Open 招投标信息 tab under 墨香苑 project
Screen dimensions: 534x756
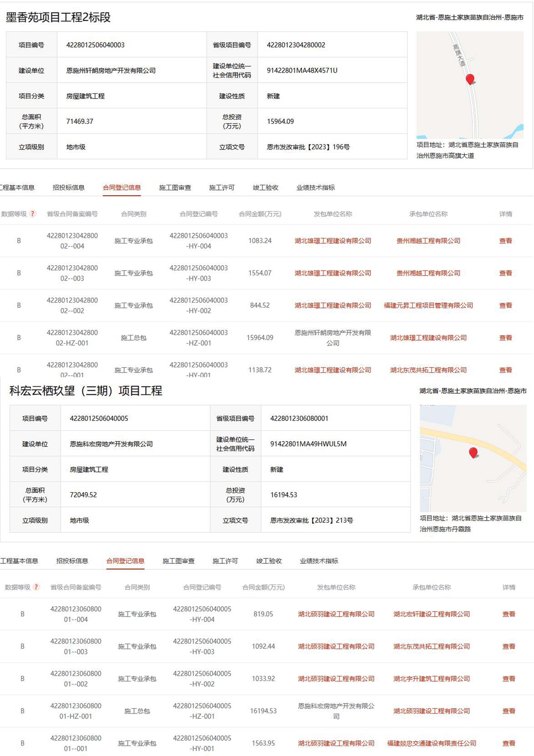click(68, 188)
